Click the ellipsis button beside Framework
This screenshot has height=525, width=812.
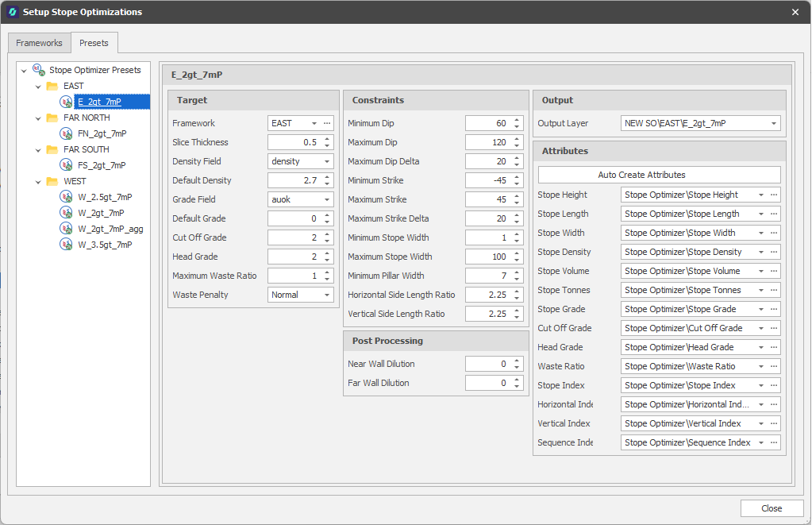point(327,123)
